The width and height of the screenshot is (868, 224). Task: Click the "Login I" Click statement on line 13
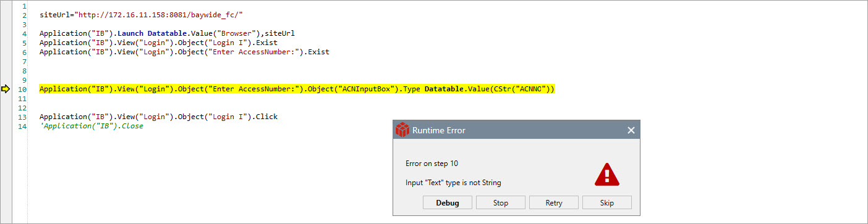coord(158,117)
